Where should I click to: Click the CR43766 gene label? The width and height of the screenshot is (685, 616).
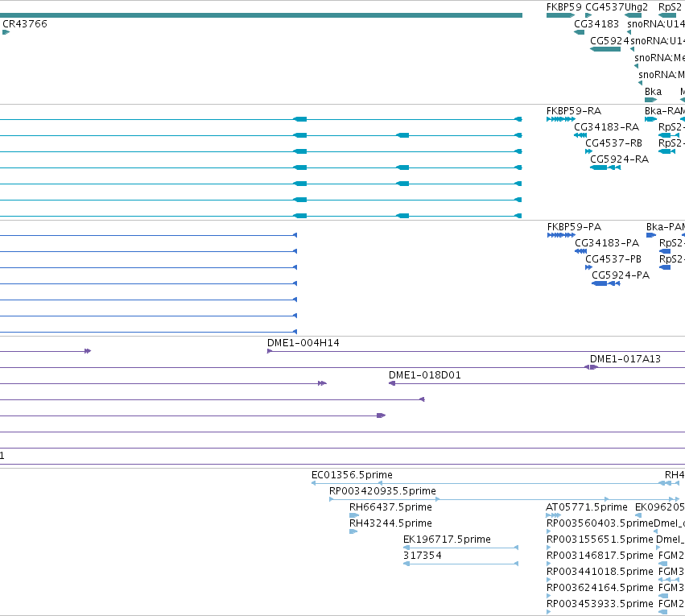(x=25, y=24)
